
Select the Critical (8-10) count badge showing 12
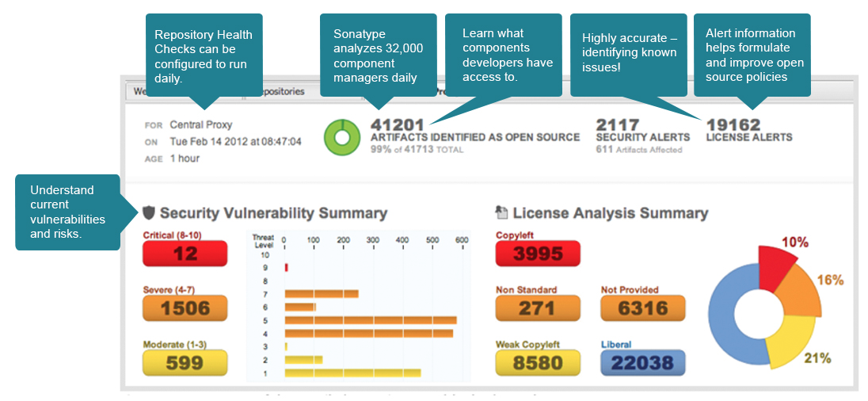pyautogui.click(x=185, y=254)
